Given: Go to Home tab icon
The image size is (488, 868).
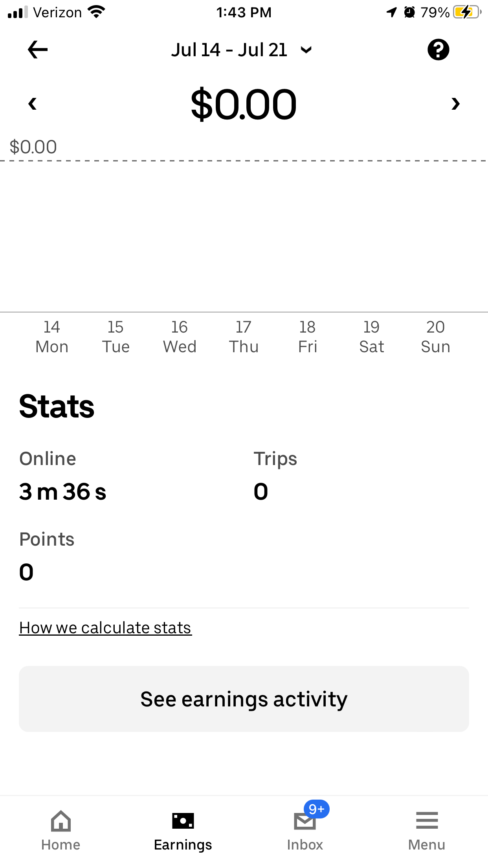Looking at the screenshot, I should [61, 821].
